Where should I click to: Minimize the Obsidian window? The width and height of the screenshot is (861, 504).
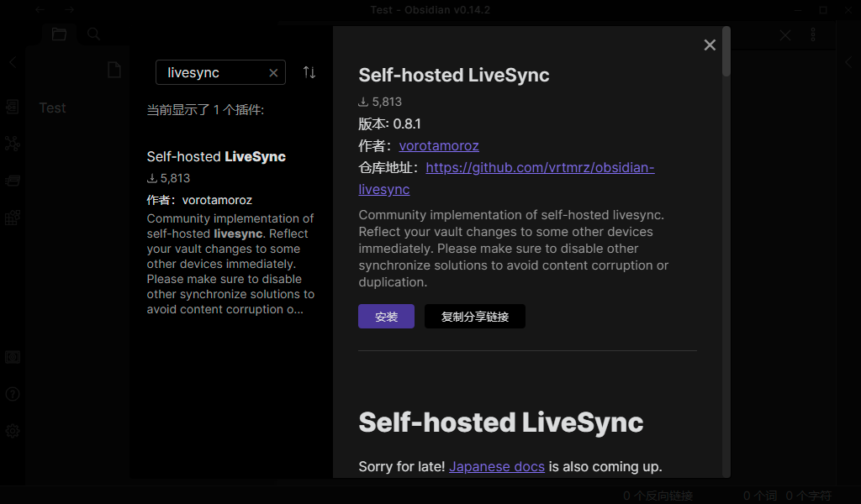(x=798, y=10)
